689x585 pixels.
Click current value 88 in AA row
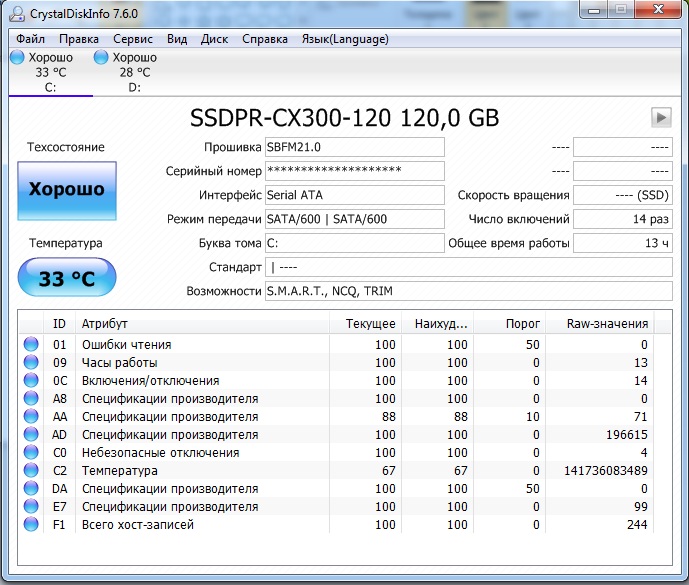click(x=388, y=416)
